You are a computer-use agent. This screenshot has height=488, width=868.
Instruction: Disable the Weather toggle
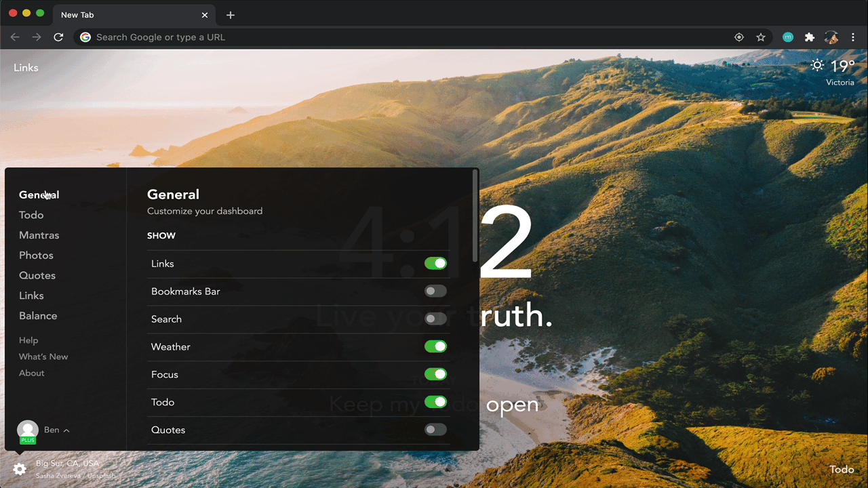point(435,346)
